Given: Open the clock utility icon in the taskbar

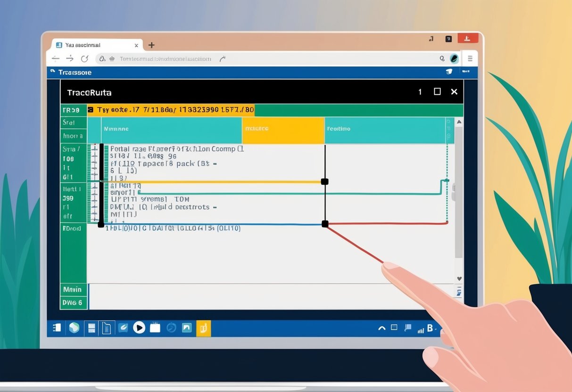Looking at the screenshot, I should click(171, 327).
